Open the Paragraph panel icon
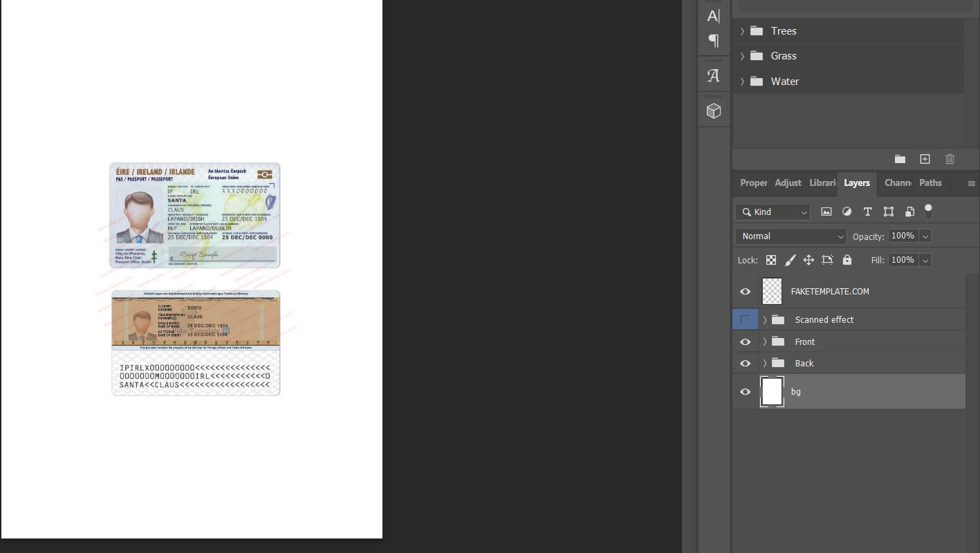This screenshot has height=553, width=980. click(x=714, y=40)
